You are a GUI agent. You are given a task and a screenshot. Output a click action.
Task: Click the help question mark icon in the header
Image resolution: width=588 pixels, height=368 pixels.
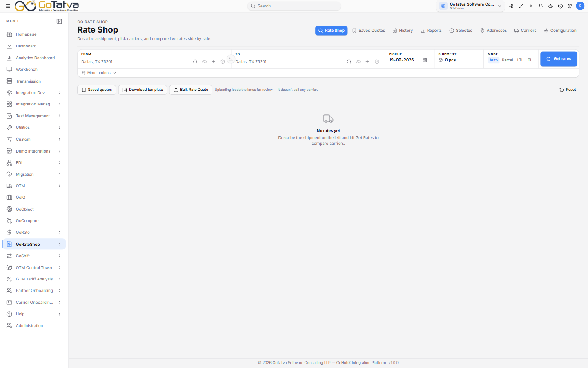pyautogui.click(x=560, y=6)
